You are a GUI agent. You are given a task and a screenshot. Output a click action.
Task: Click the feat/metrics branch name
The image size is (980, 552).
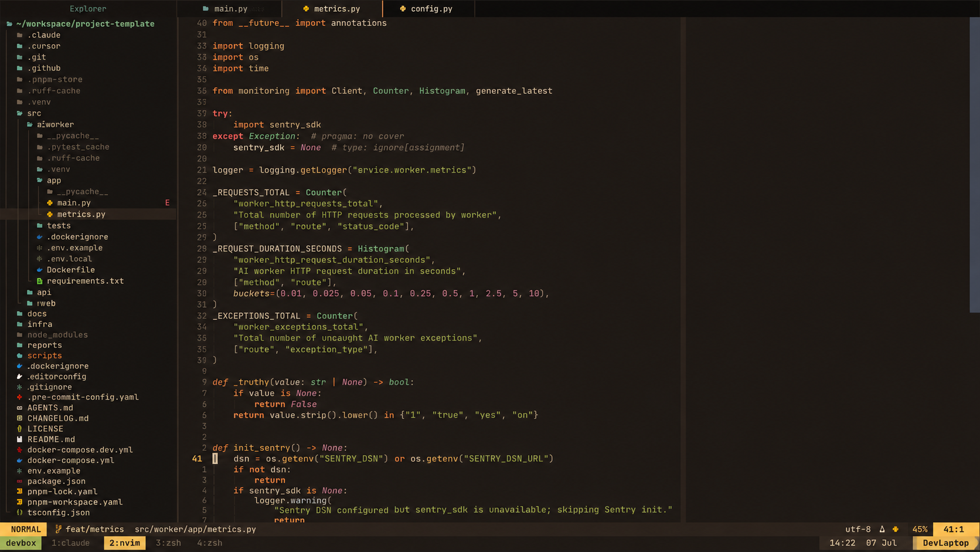click(94, 529)
